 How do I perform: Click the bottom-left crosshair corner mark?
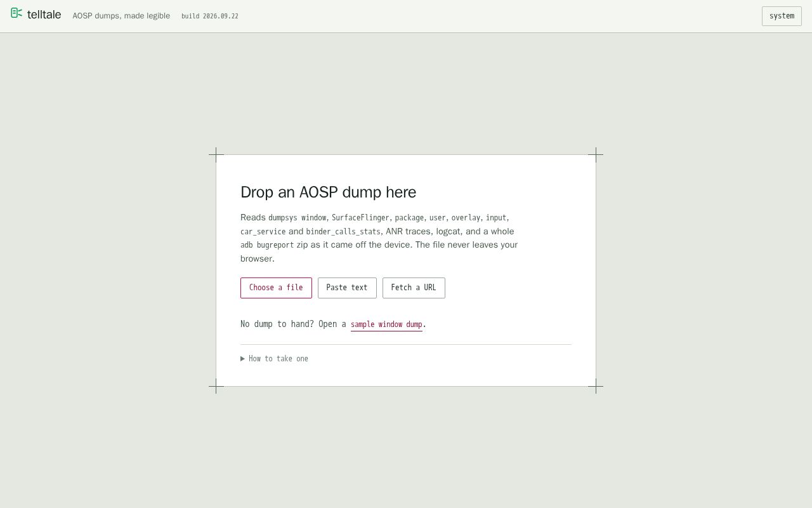pyautogui.click(x=216, y=385)
